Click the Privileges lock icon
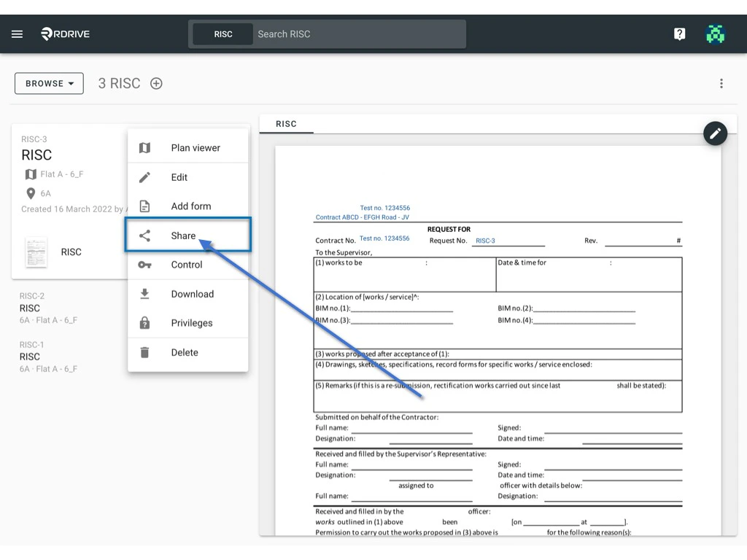 coord(145,322)
